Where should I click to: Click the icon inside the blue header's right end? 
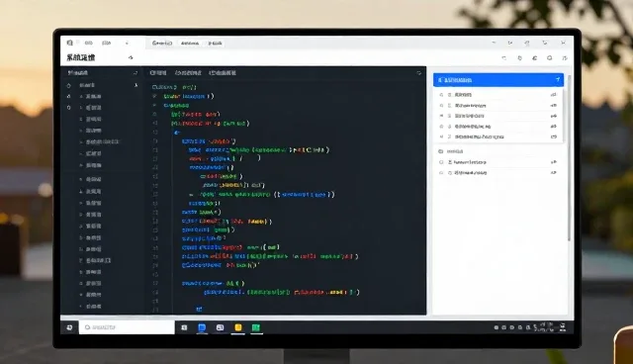pos(558,80)
